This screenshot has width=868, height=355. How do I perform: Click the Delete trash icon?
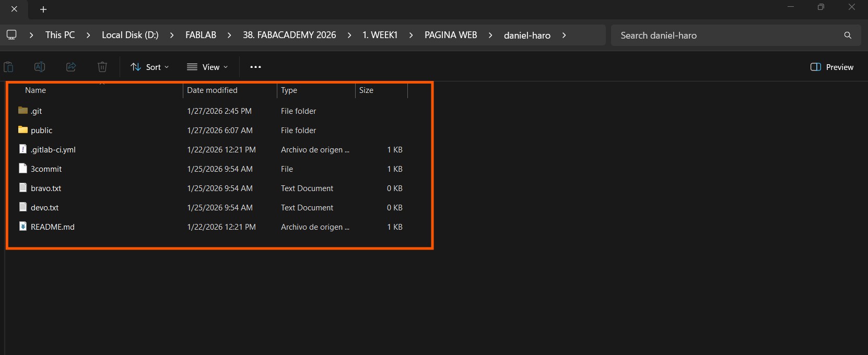pyautogui.click(x=102, y=67)
